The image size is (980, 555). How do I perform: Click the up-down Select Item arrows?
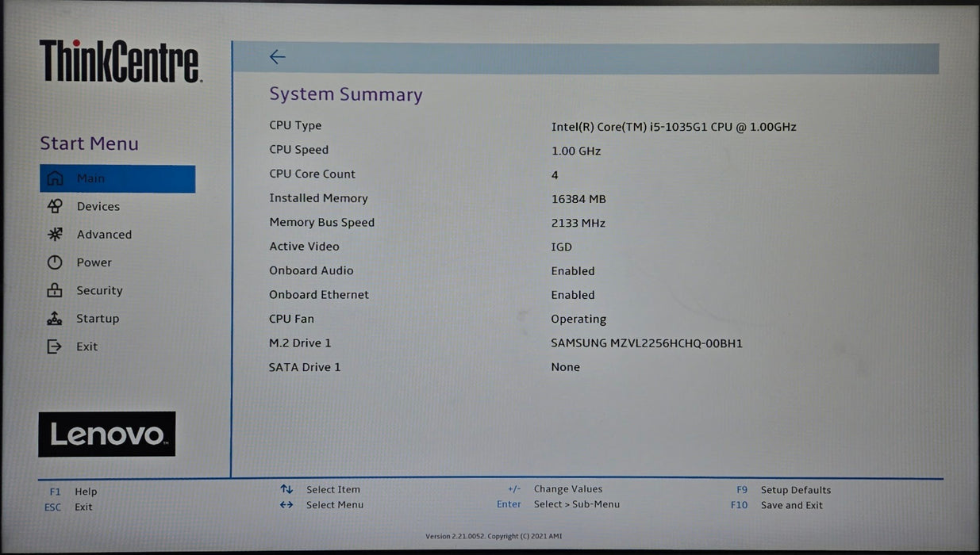pyautogui.click(x=286, y=489)
